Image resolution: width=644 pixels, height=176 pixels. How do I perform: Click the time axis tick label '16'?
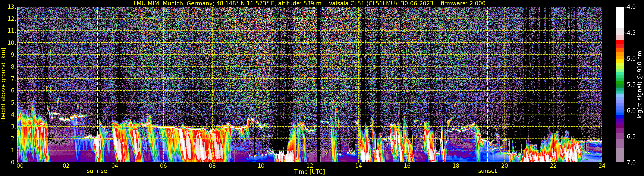tap(407, 166)
